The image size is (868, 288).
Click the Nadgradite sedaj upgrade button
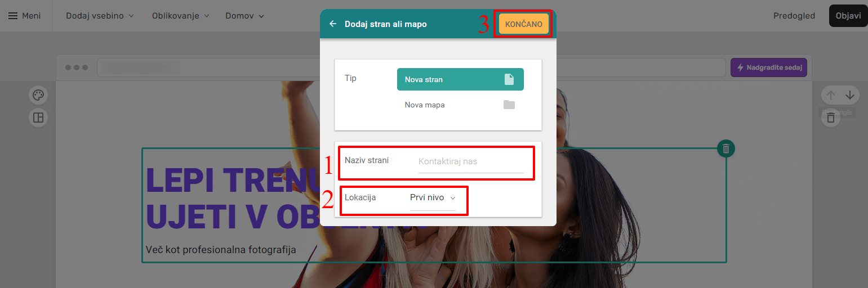pyautogui.click(x=769, y=67)
